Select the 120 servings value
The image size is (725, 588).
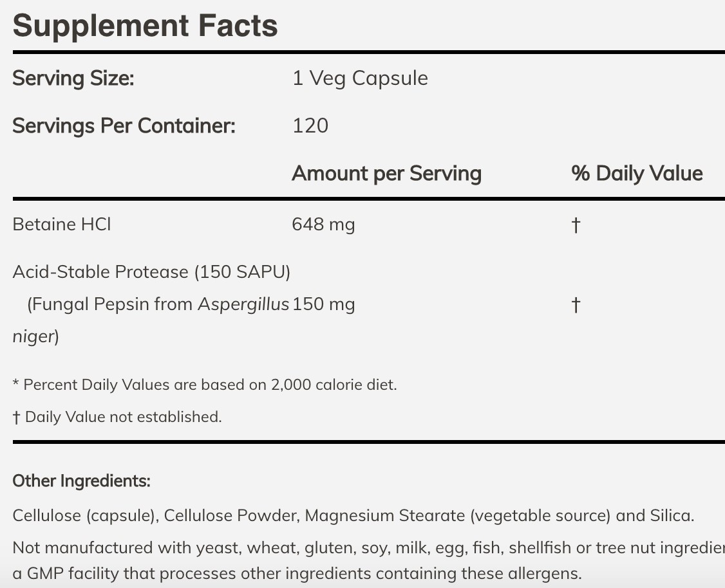pos(310,125)
